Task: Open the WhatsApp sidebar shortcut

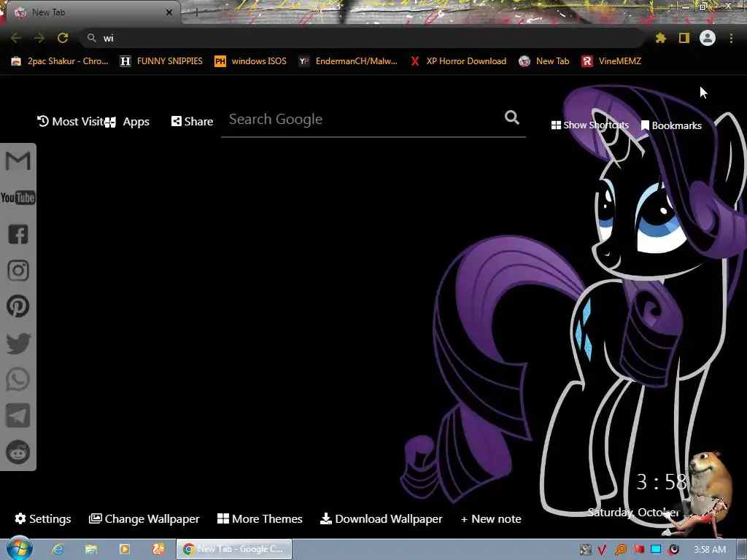Action: [x=18, y=379]
